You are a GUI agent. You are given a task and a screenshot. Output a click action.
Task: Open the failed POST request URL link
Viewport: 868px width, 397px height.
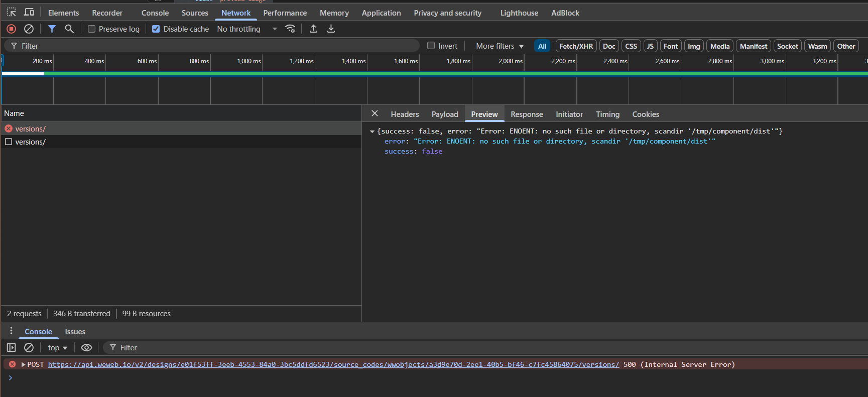[333, 365]
